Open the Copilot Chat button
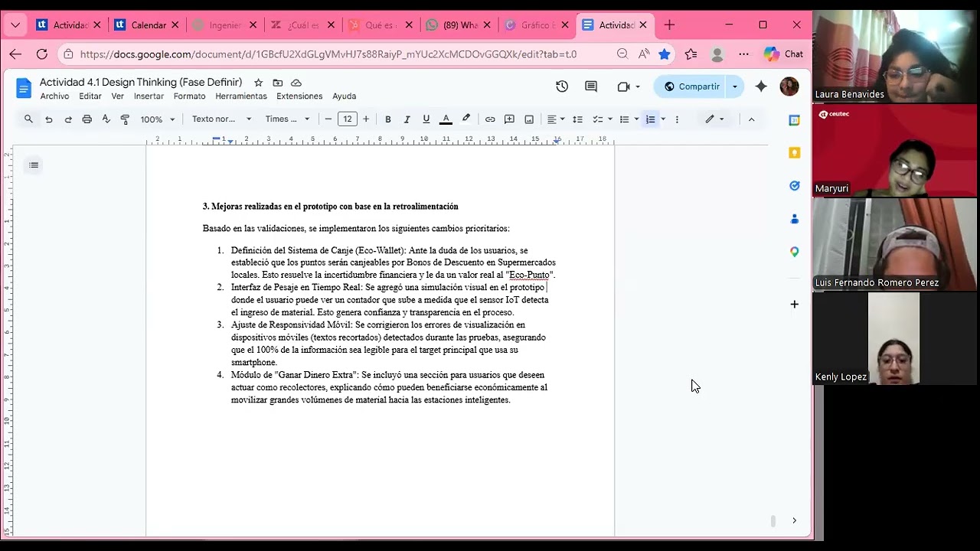The height and width of the screenshot is (551, 980). (x=784, y=54)
